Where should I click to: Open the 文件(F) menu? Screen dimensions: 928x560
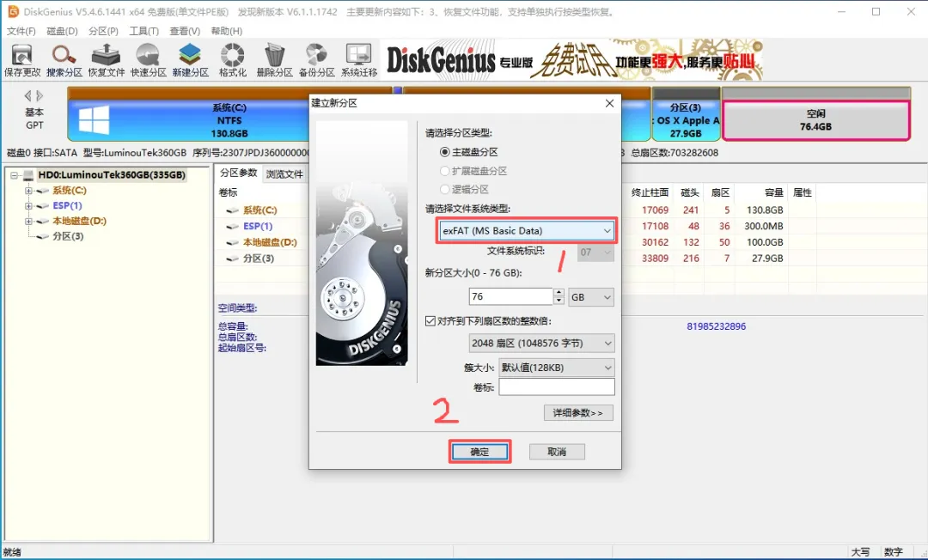pos(21,31)
